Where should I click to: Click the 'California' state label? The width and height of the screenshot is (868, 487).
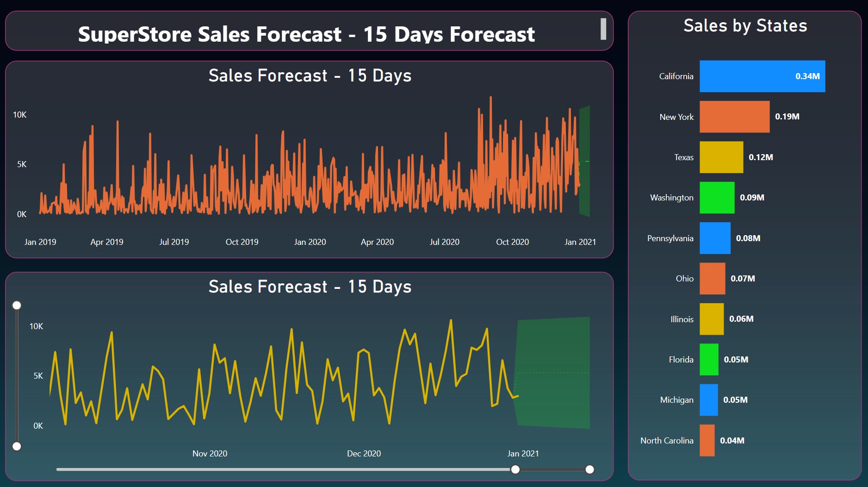(676, 76)
